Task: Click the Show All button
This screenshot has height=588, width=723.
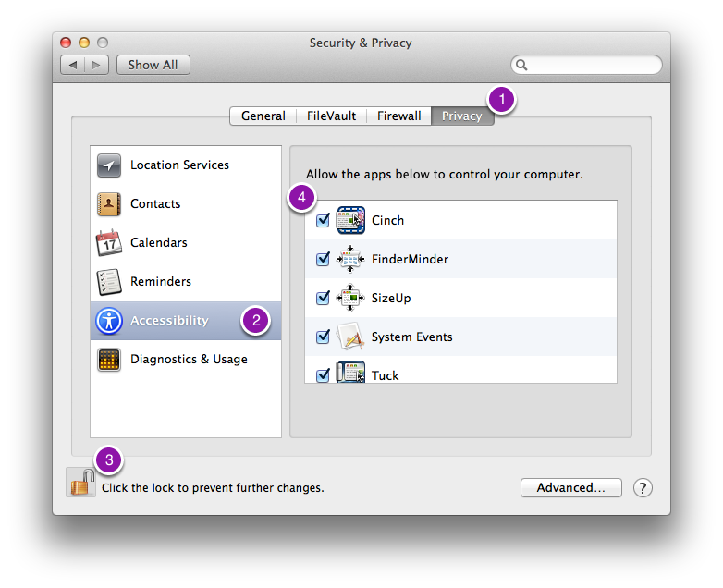Action: click(x=153, y=65)
